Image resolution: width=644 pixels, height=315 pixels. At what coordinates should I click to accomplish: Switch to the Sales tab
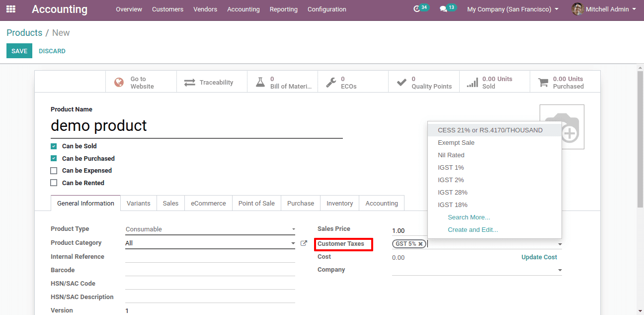[x=170, y=203]
